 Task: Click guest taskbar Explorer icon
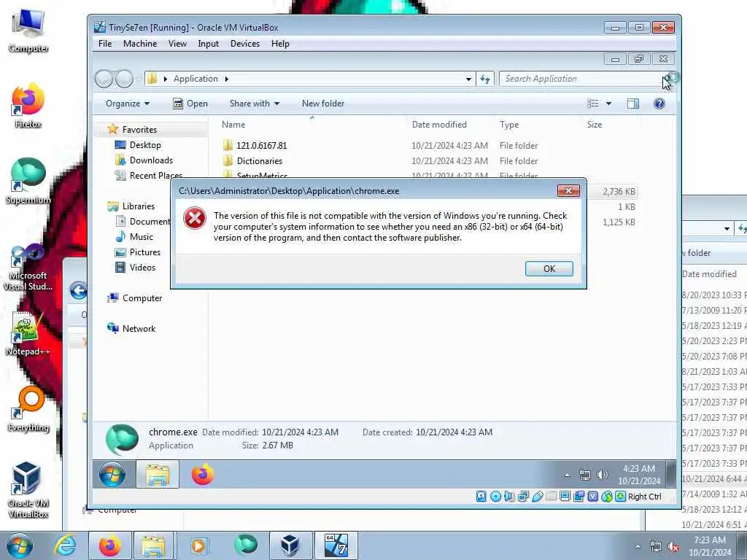[x=158, y=474]
